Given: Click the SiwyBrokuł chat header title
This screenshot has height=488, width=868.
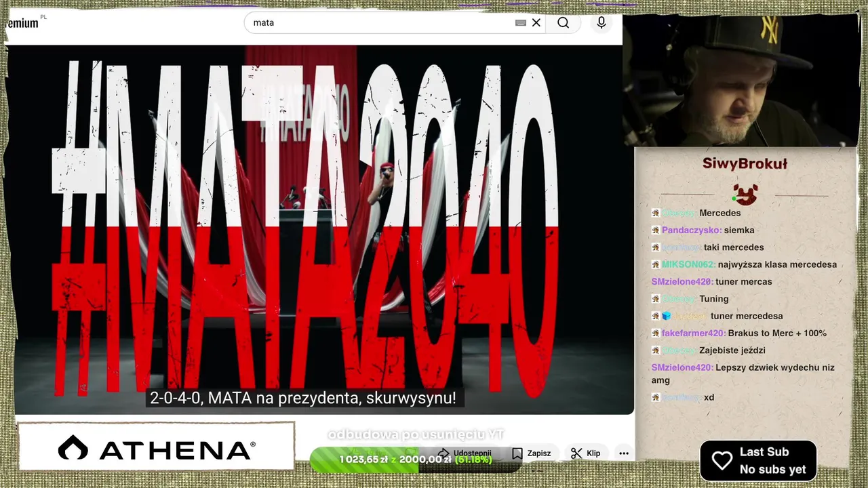Looking at the screenshot, I should [x=745, y=163].
